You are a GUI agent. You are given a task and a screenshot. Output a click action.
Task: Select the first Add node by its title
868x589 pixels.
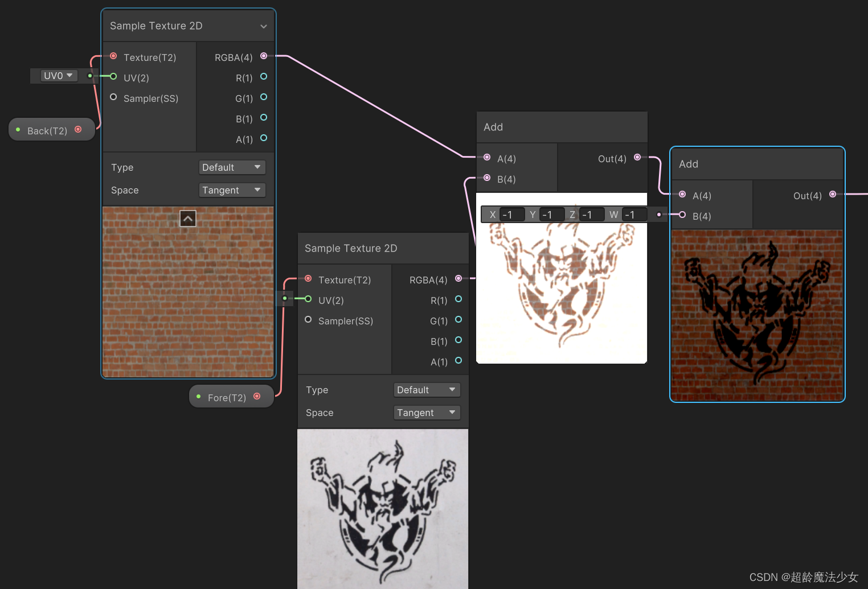(493, 127)
